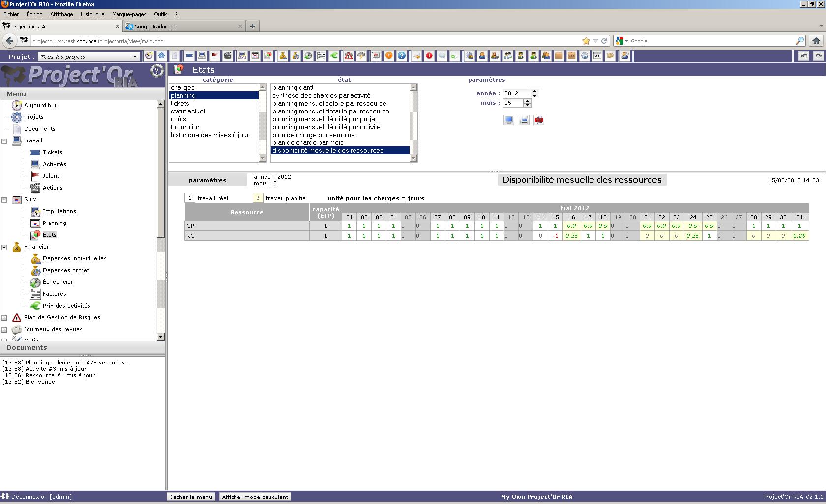Click Afficher mode basculant button
This screenshot has width=826, height=504.
coord(255,497)
